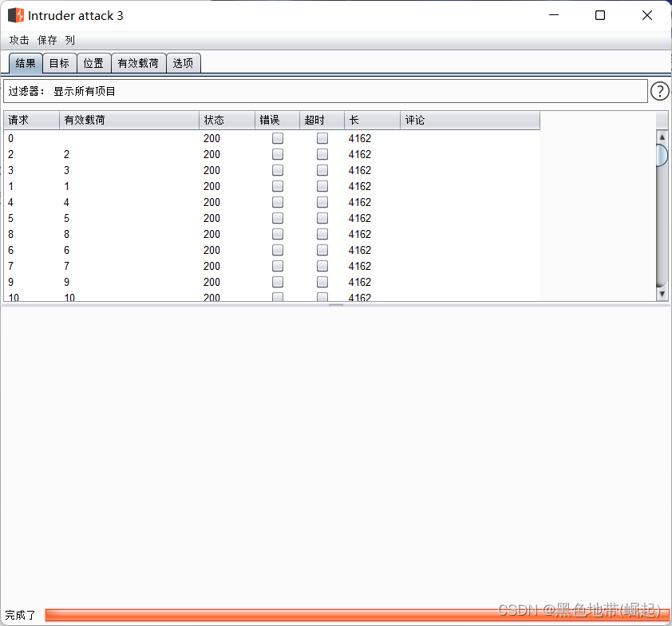
Task: Switch to the 有效载荷 tab
Action: point(138,63)
